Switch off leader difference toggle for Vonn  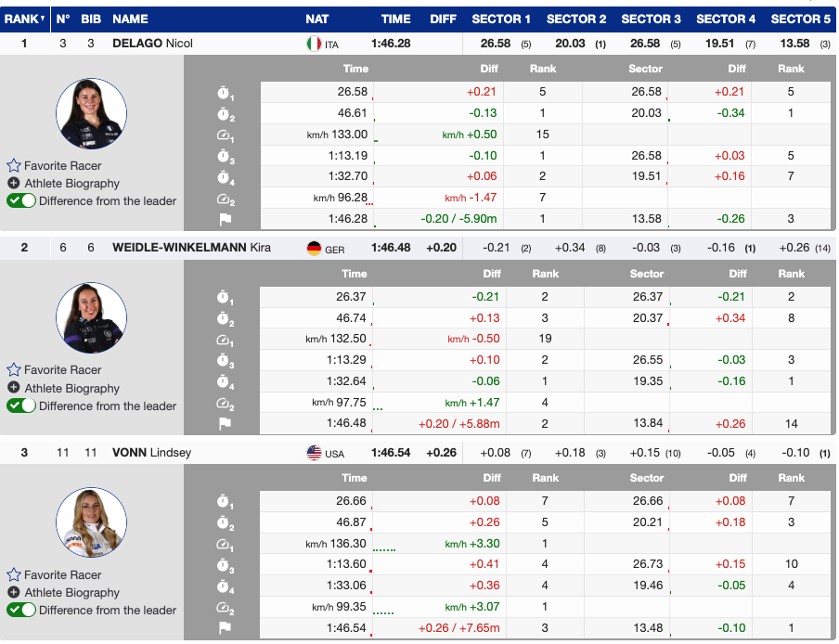[21, 610]
